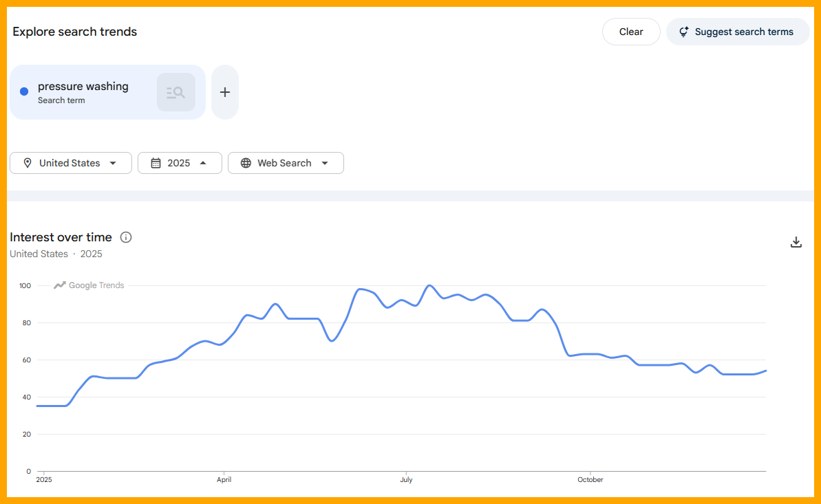Click the search icon inside the pressure washing chip
The width and height of the screenshot is (821, 504).
pyautogui.click(x=176, y=91)
